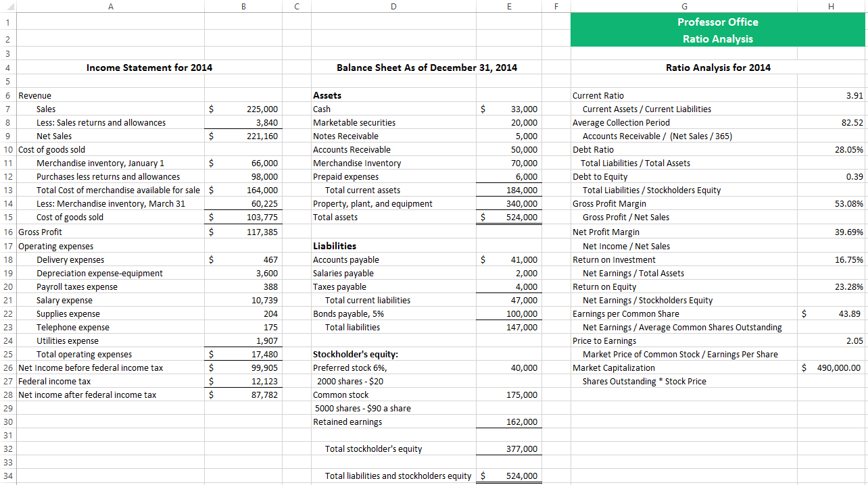Select the Earnings per Common Share value 43.89
This screenshot has height=485, width=868.
pos(830,313)
